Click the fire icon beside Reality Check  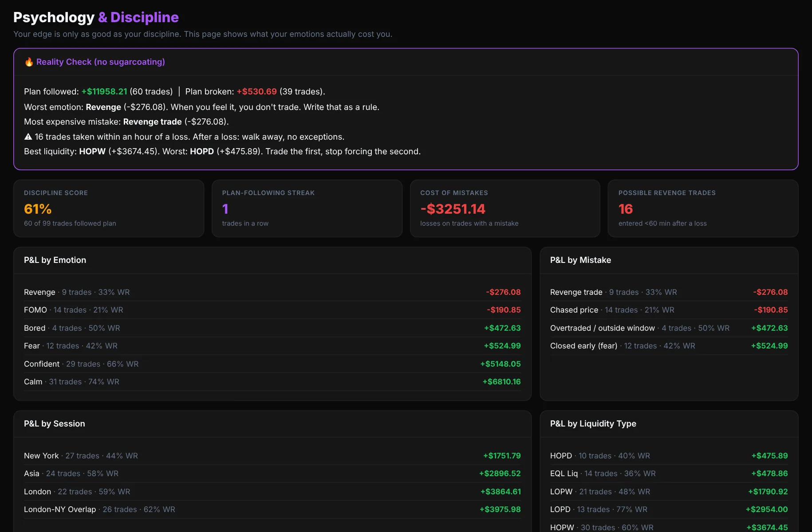[x=29, y=62]
